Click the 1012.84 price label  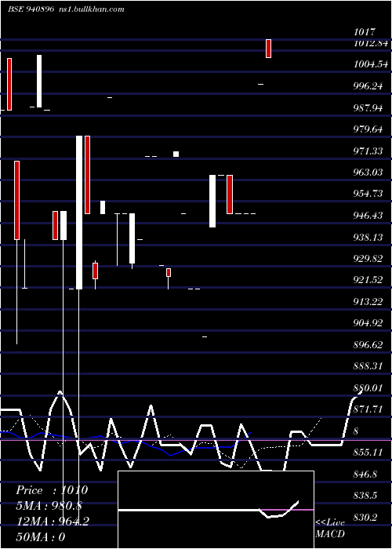(371, 43)
